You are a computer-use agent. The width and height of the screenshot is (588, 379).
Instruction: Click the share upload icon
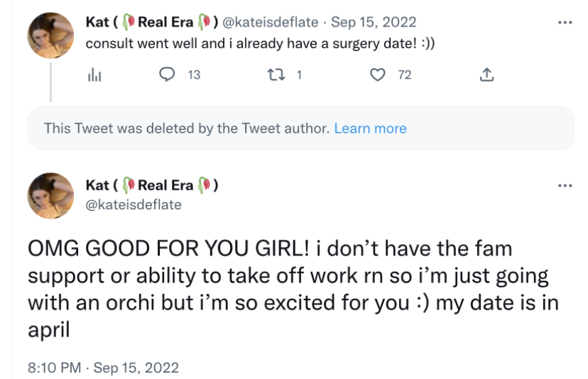pos(487,75)
